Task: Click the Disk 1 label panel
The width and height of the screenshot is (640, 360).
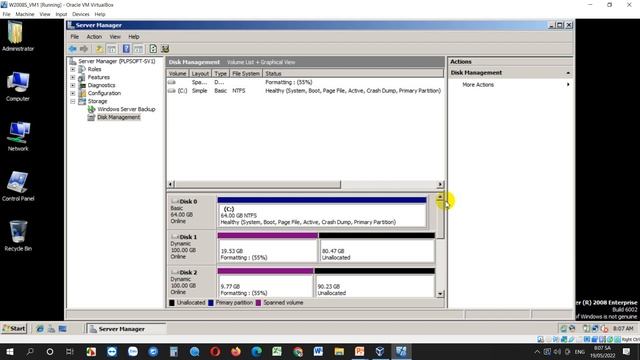Action: (191, 247)
